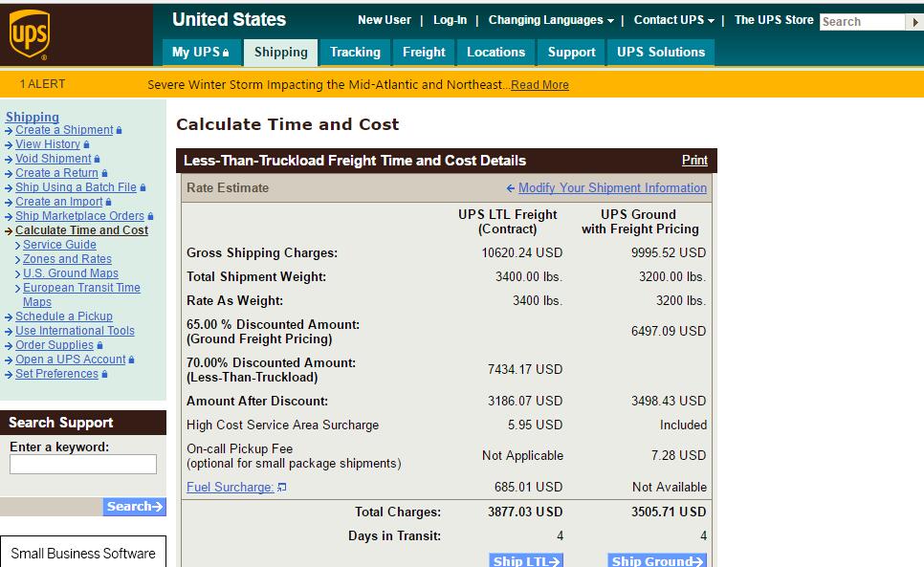Image resolution: width=924 pixels, height=567 pixels.
Task: Click the lock icon beside Void Shipment
Action: (98, 159)
